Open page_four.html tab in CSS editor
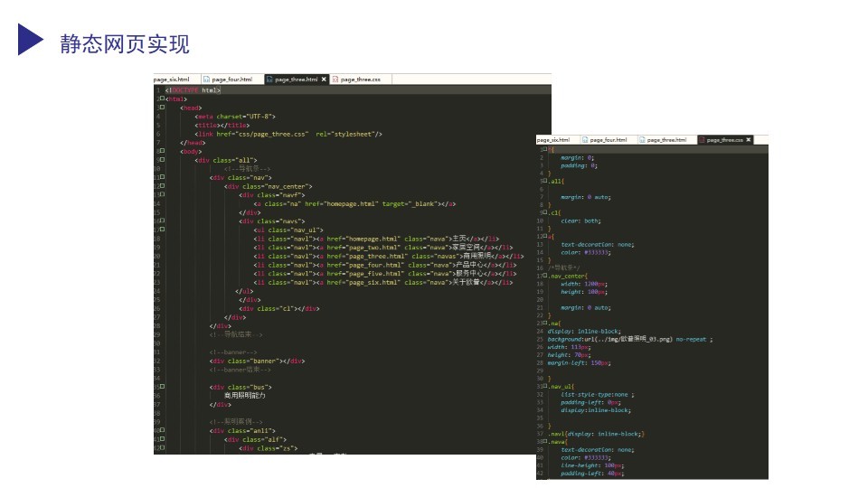Image resolution: width=868 pixels, height=488 pixels. pos(609,139)
